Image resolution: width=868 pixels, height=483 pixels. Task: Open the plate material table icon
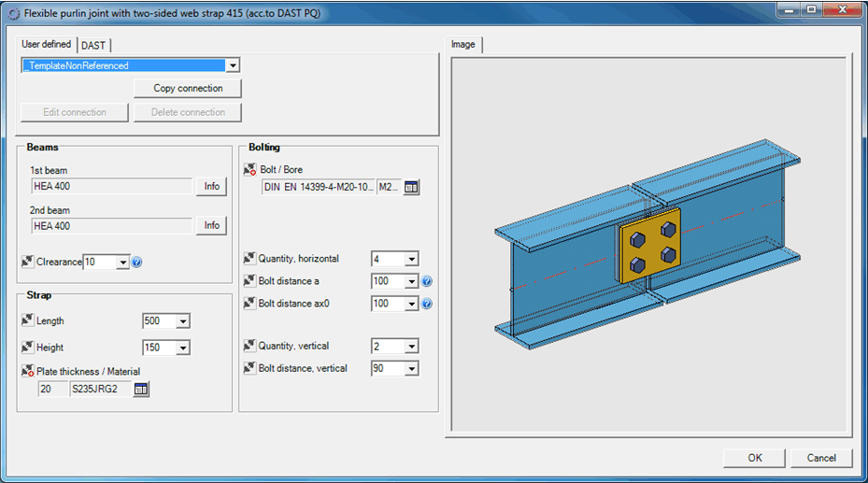[x=141, y=389]
